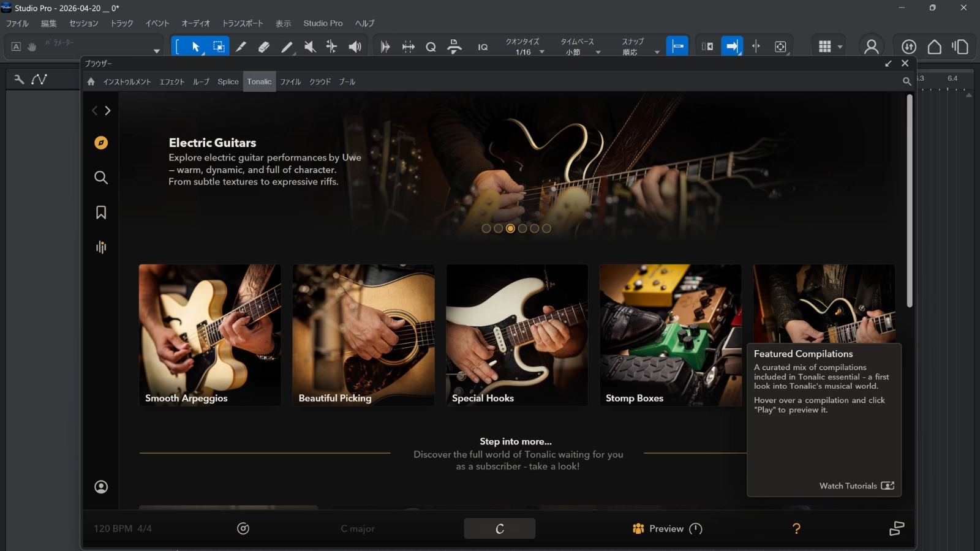Toggle Autoscroll button in toolbar
The height and width of the screenshot is (551, 980).
pos(732,47)
